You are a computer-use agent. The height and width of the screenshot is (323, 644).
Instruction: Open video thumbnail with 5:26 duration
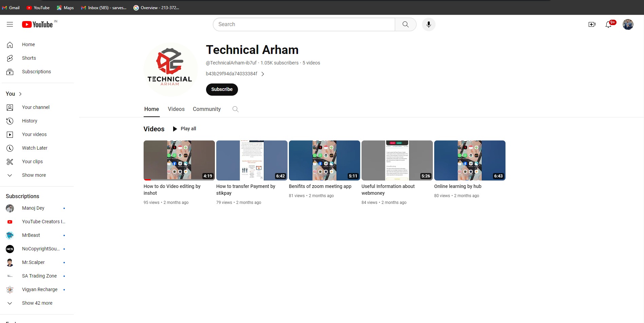(x=397, y=160)
